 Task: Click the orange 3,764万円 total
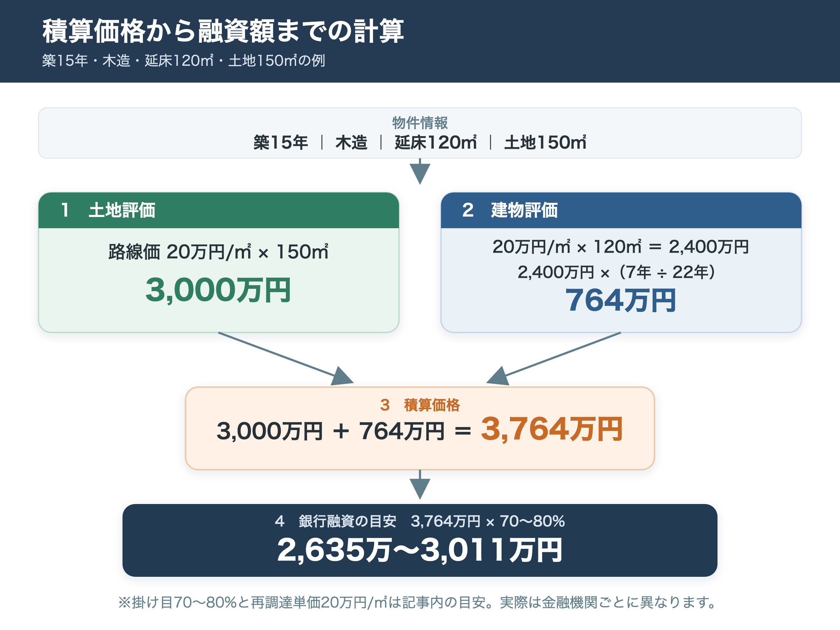point(552,429)
